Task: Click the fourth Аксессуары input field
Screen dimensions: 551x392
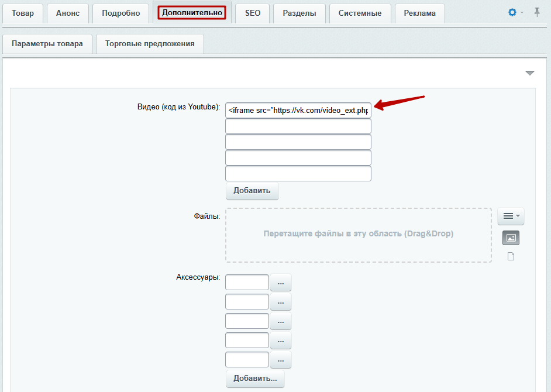Action: pos(247,341)
